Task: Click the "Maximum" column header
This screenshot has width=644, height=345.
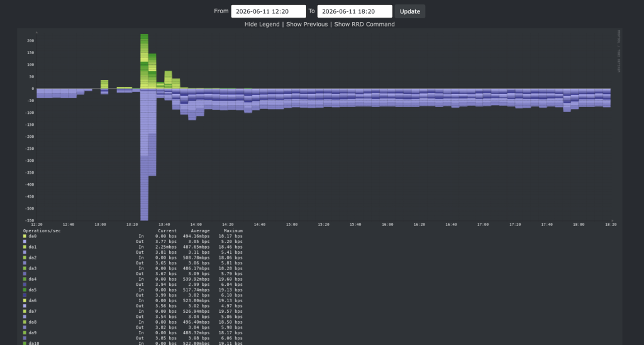Action: coord(233,231)
